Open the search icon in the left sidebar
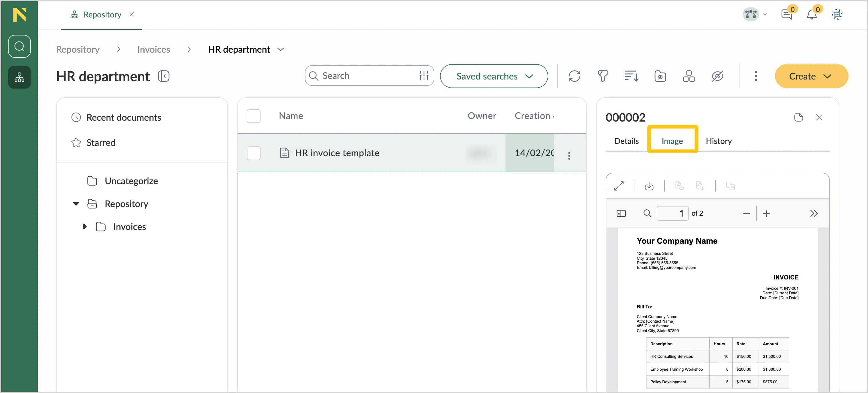Screen dimensions: 868x393 (x=19, y=46)
